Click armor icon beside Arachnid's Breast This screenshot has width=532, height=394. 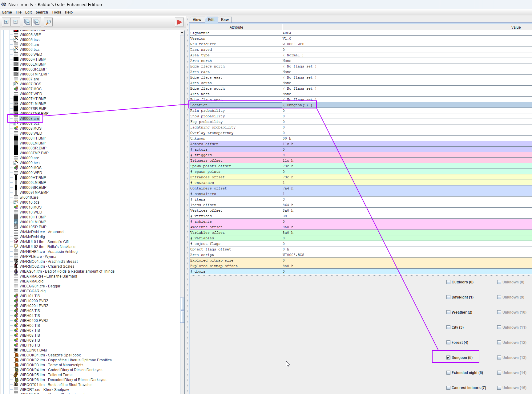point(16,261)
